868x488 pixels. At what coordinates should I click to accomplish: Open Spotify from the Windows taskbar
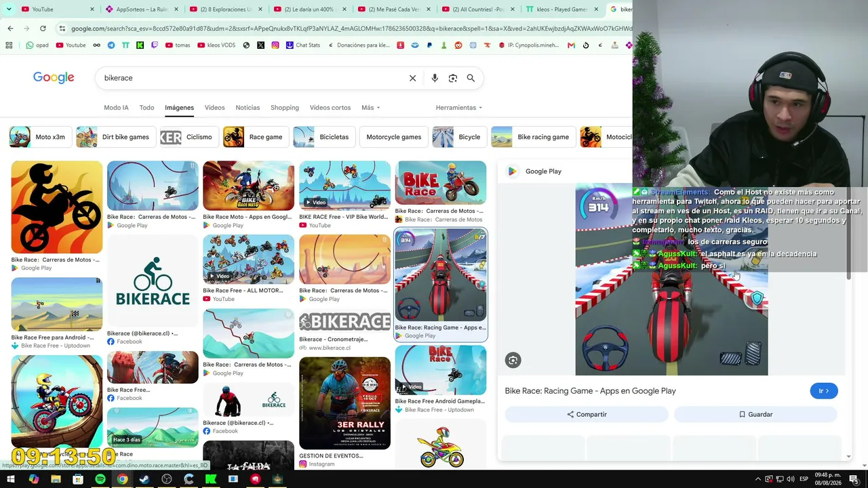[x=100, y=479]
